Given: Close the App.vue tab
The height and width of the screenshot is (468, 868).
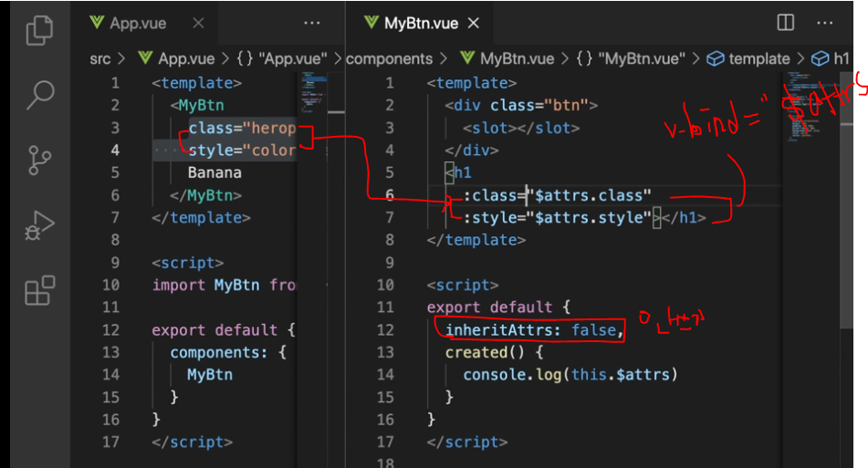Looking at the screenshot, I should [198, 23].
